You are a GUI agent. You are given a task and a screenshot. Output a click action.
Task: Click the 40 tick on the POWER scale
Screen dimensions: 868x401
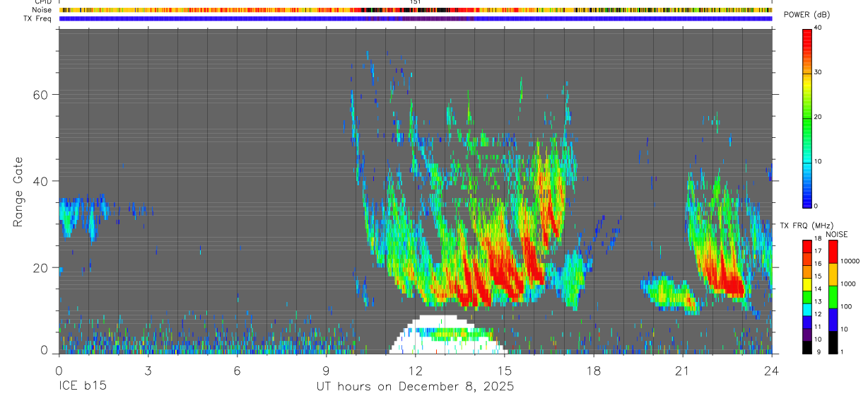(818, 28)
